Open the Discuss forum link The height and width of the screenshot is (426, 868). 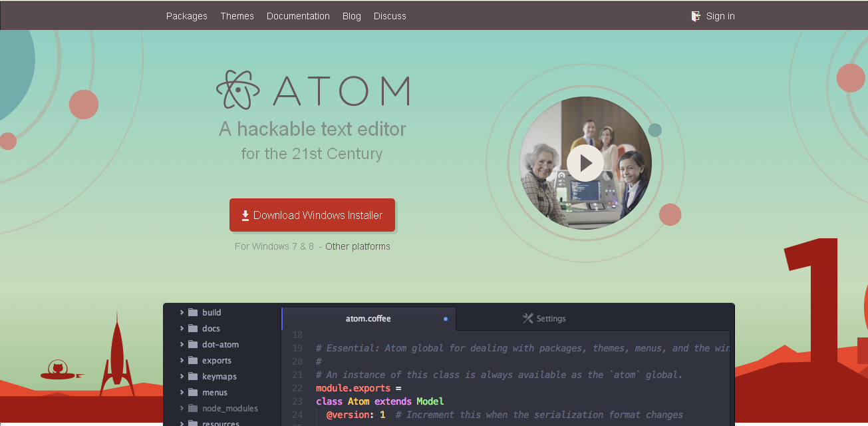(x=390, y=16)
